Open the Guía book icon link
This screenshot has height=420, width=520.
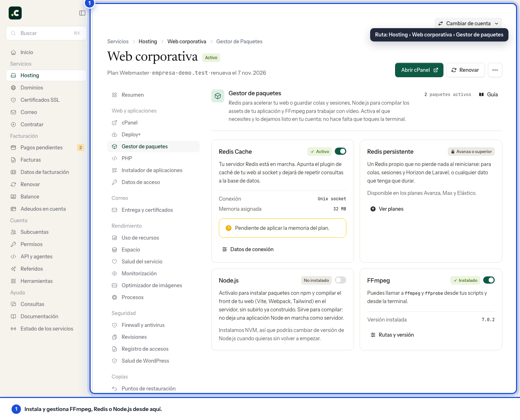pyautogui.click(x=481, y=95)
